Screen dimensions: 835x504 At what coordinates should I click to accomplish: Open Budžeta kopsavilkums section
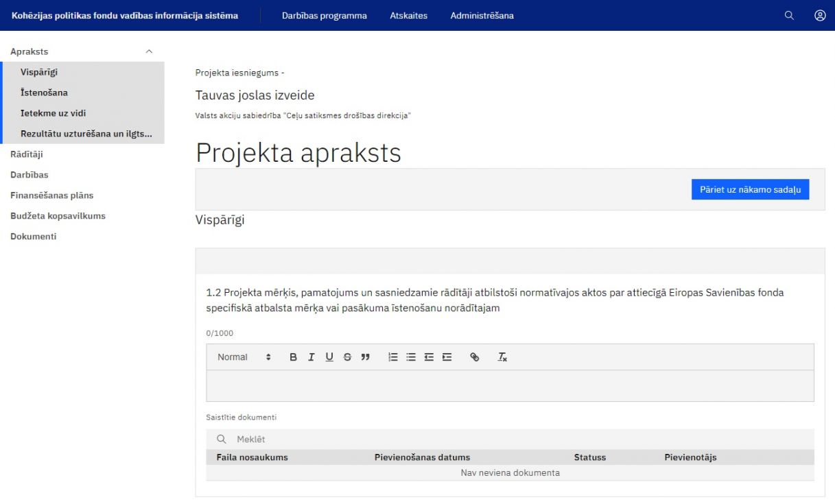click(58, 216)
